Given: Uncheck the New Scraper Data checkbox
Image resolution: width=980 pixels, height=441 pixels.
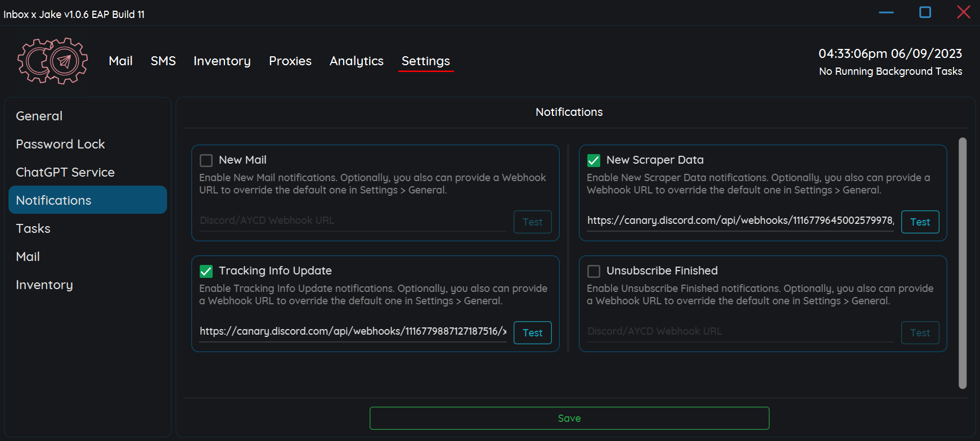Looking at the screenshot, I should pos(594,160).
